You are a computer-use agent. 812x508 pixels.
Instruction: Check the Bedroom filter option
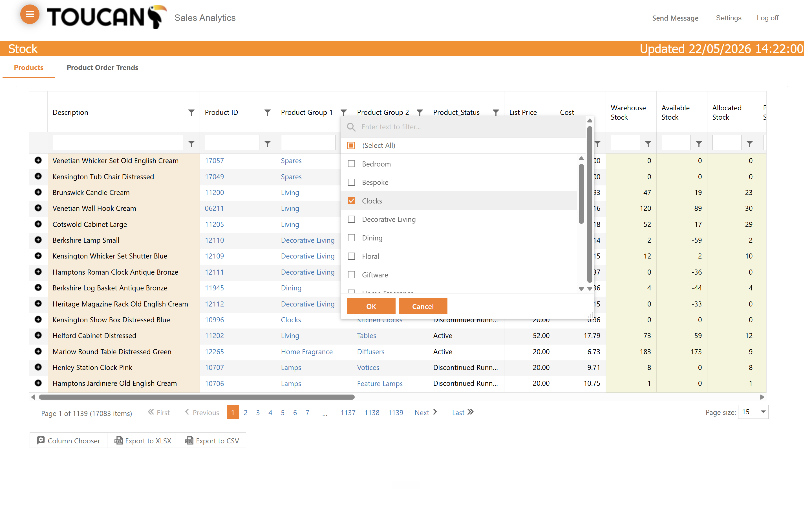pos(351,164)
